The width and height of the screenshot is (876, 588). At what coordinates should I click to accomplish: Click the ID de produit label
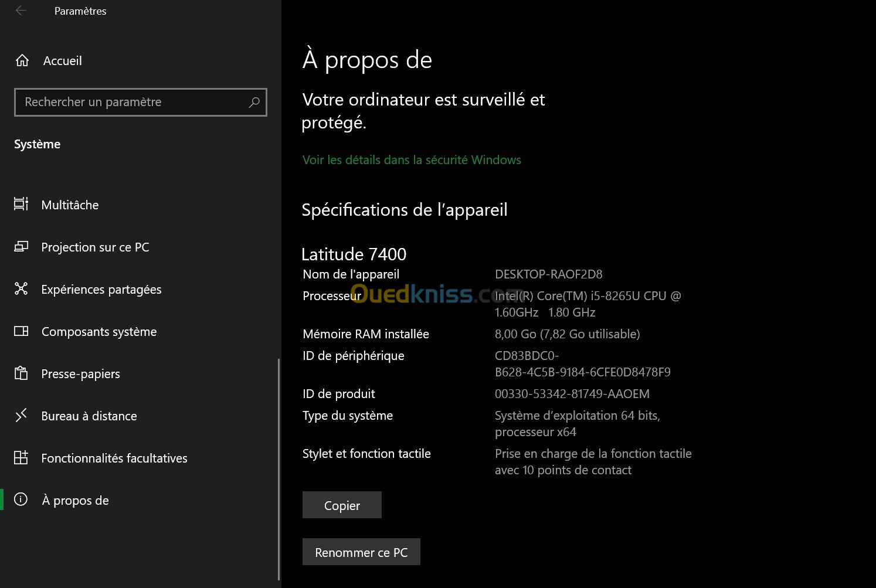[x=338, y=394]
